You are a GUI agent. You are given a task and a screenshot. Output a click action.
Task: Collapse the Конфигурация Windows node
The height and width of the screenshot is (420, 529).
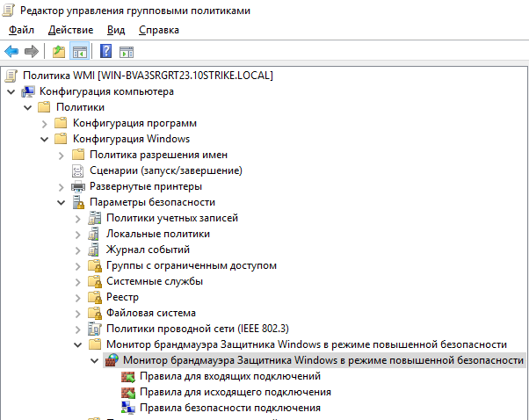coord(45,140)
